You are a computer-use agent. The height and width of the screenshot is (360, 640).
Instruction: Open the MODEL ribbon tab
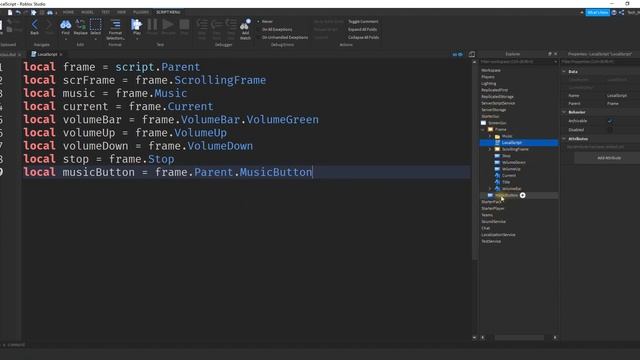point(87,12)
